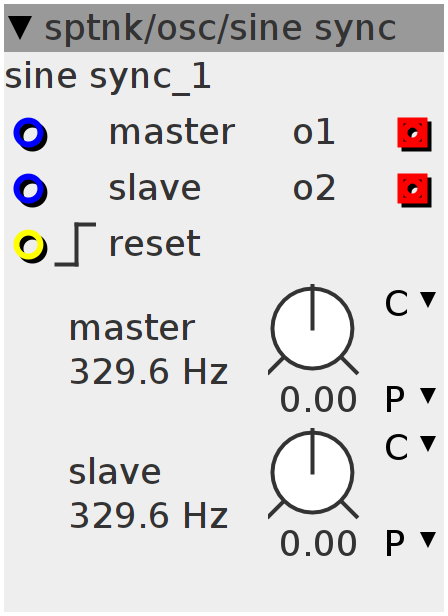Click the master frequency dial knob
This screenshot has height=616, width=448.
coord(313,329)
